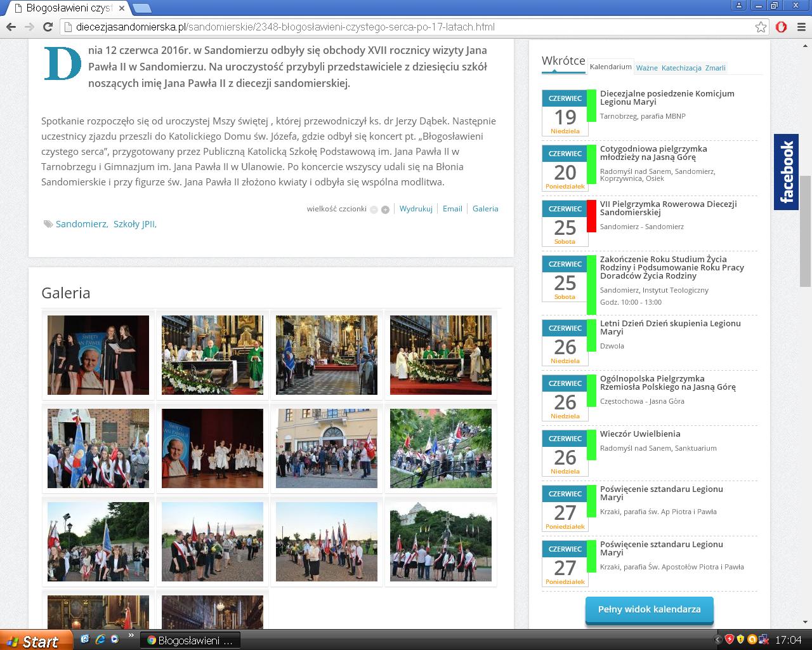Click the address bar URL field

pyautogui.click(x=406, y=27)
